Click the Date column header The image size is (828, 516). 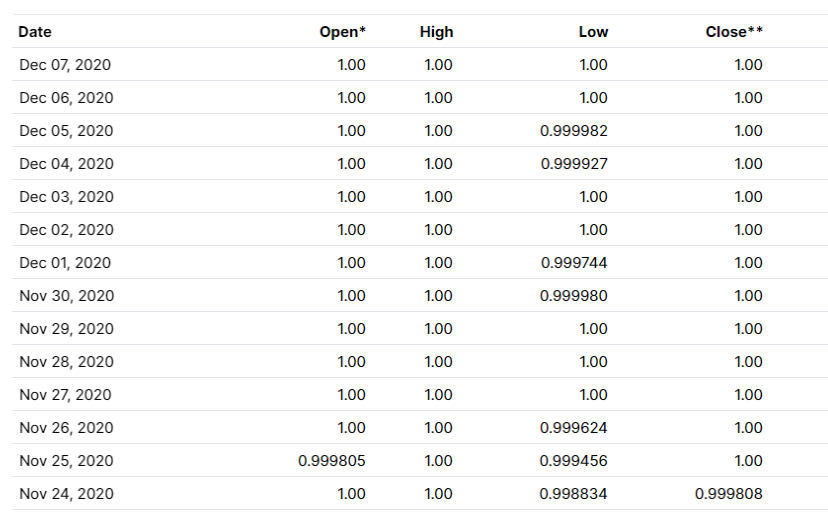click(35, 32)
